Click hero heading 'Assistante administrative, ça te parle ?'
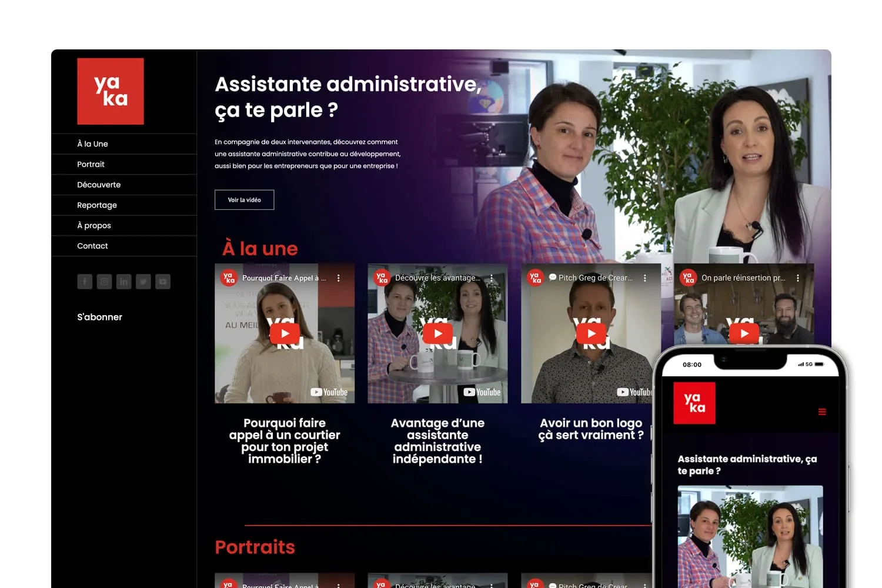 (348, 97)
